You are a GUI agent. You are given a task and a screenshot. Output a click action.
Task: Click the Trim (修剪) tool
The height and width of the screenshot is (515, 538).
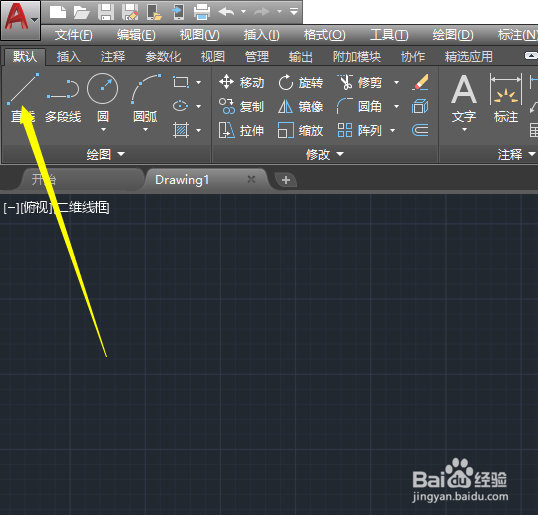pyautogui.click(x=359, y=82)
